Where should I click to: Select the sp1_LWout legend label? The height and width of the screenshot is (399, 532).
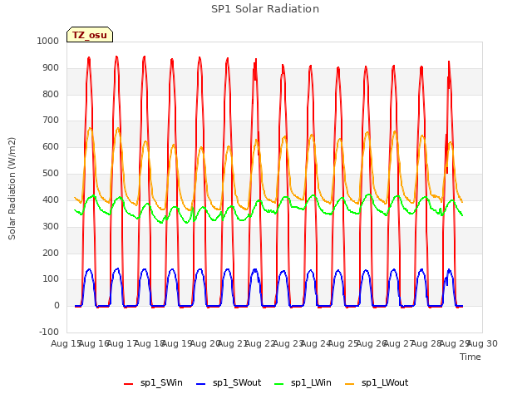coord(385,382)
